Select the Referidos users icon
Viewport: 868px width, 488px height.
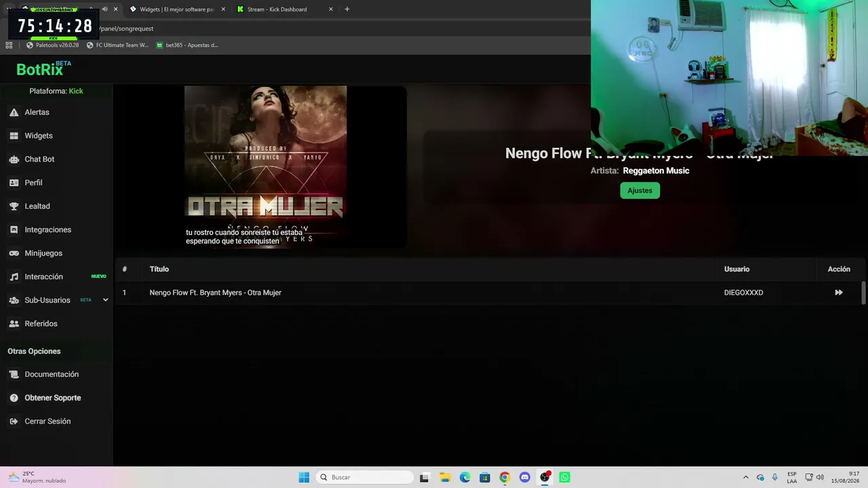click(x=14, y=324)
